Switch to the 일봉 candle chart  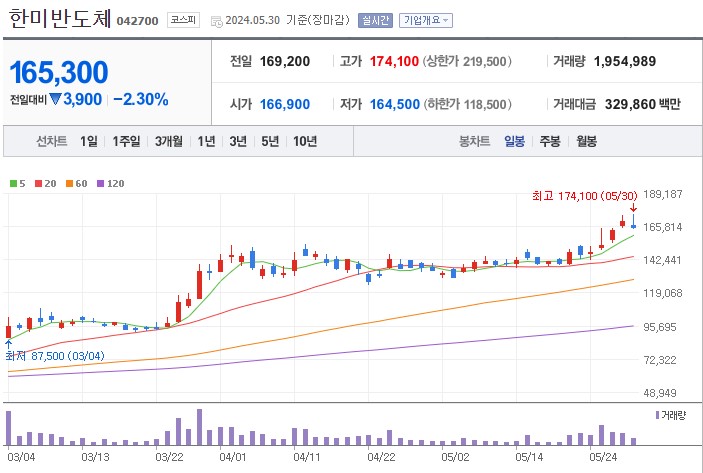click(514, 142)
